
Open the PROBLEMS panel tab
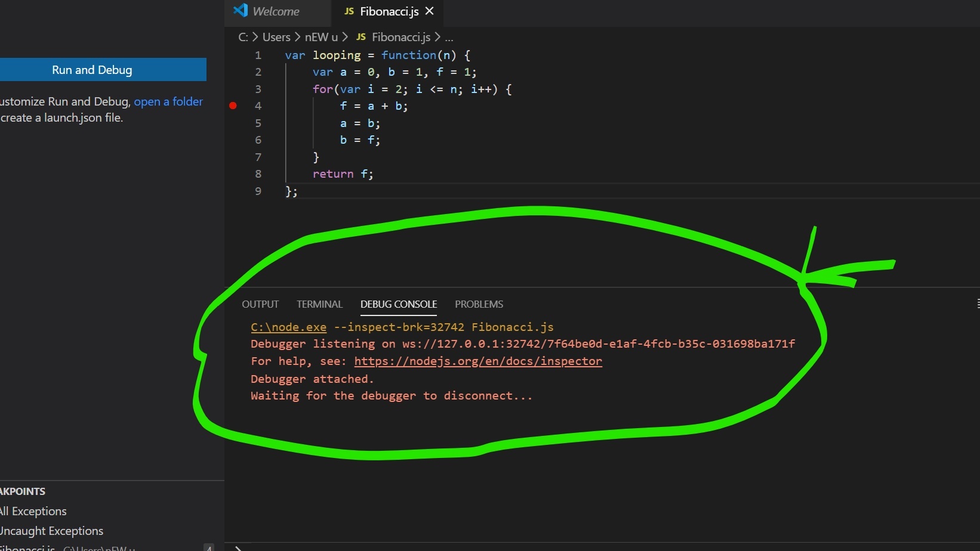coord(479,304)
